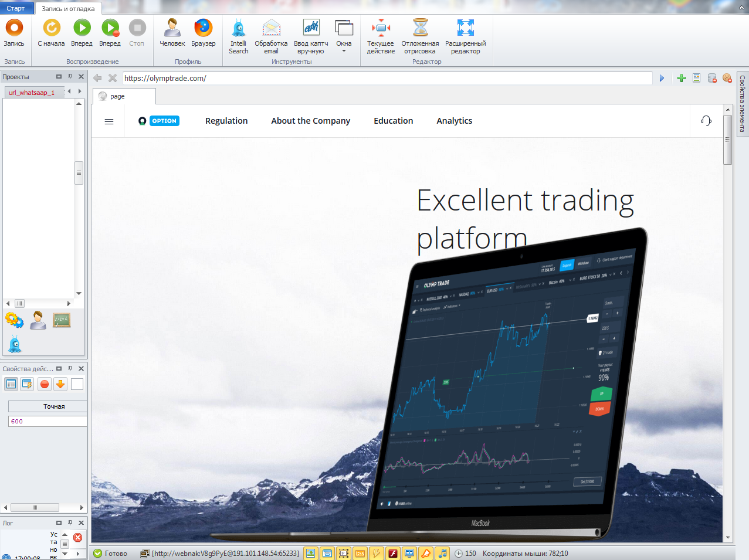Open the gears settings icon in Проекты panel
This screenshot has width=749, height=560.
pyautogui.click(x=14, y=320)
